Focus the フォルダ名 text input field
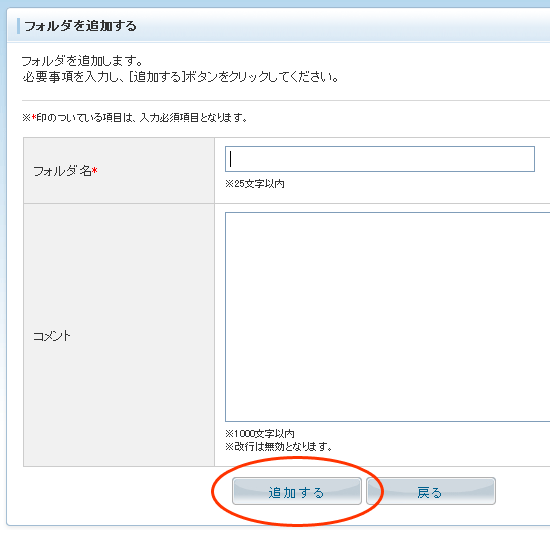 (x=380, y=159)
